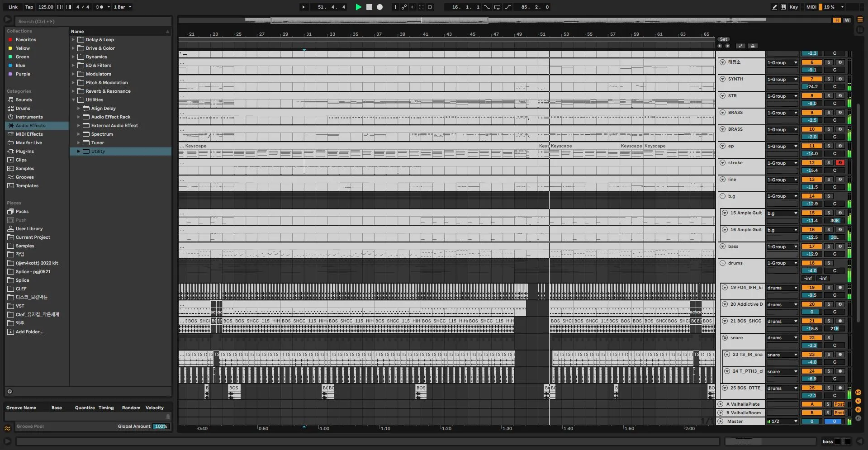The image size is (868, 450).
Task: Enable the Punch-Out switch
Action: (508, 7)
